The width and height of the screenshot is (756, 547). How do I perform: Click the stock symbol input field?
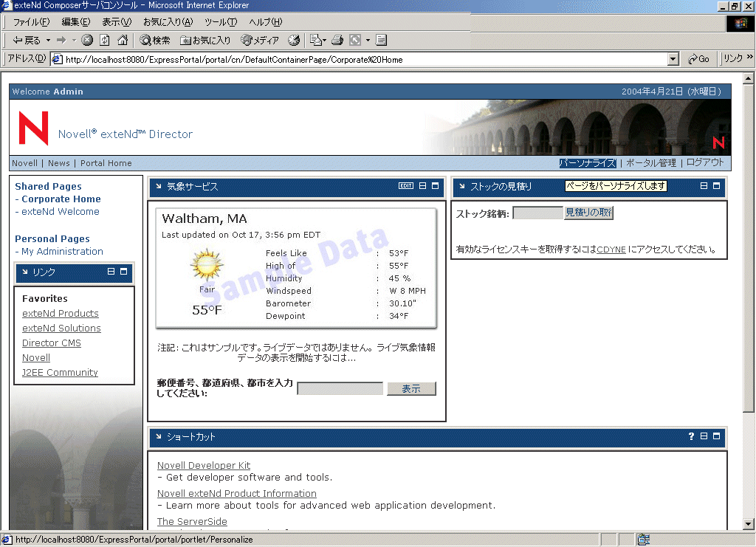click(x=538, y=213)
